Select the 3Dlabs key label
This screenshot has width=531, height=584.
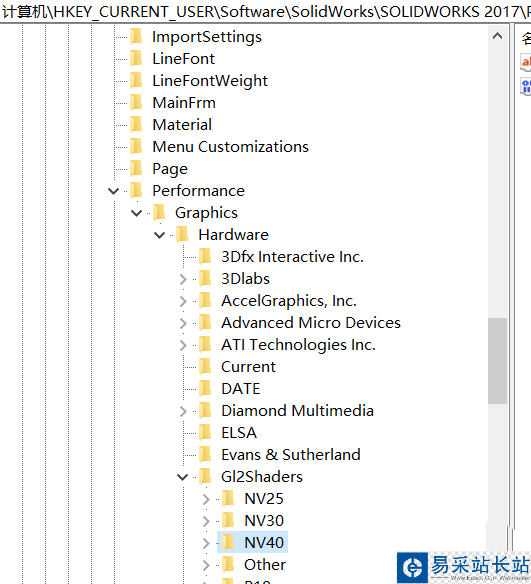tap(245, 278)
